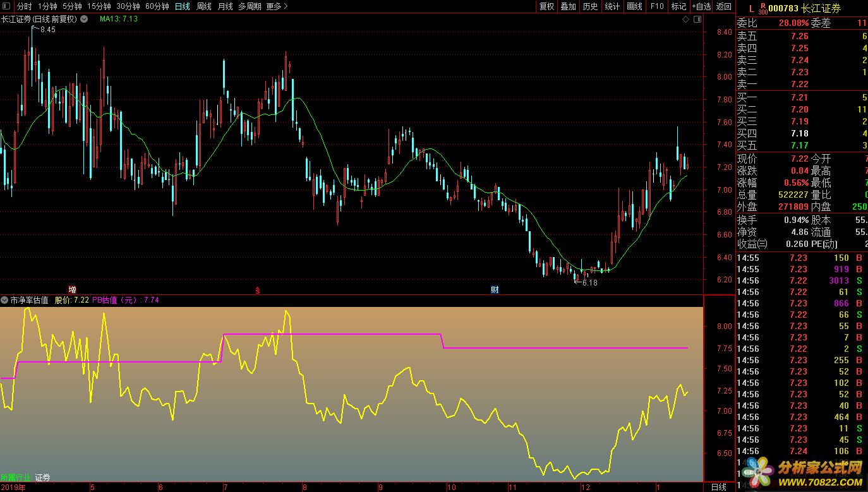Switch to the 周线 weekly chart
The height and width of the screenshot is (492, 868).
pyautogui.click(x=203, y=6)
